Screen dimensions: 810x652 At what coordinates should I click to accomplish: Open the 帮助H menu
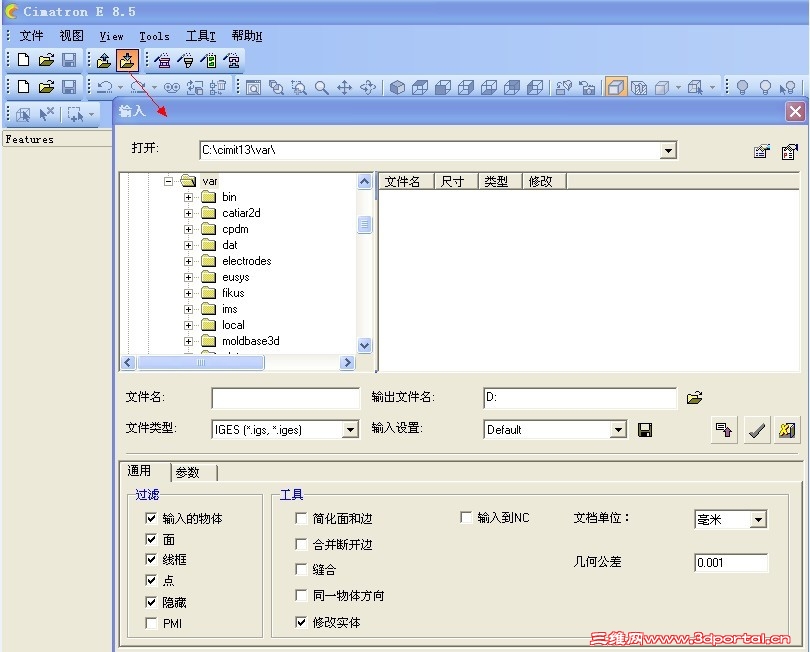click(x=246, y=36)
